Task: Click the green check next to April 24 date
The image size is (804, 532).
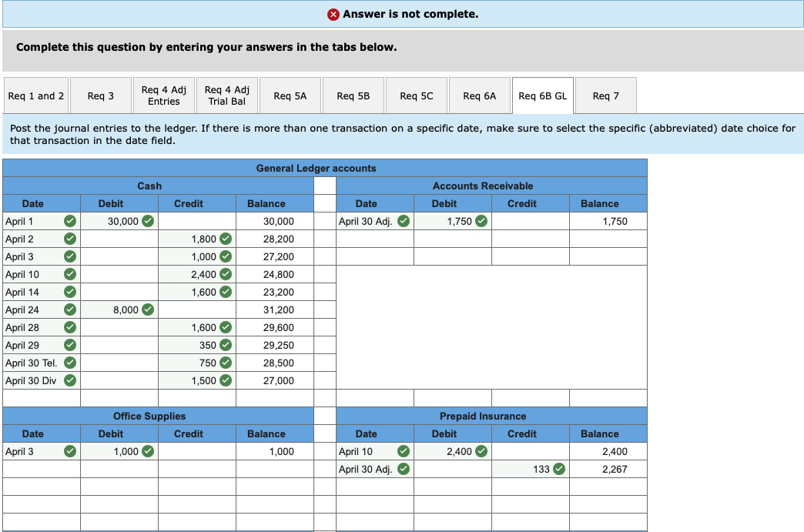Action: (x=70, y=309)
